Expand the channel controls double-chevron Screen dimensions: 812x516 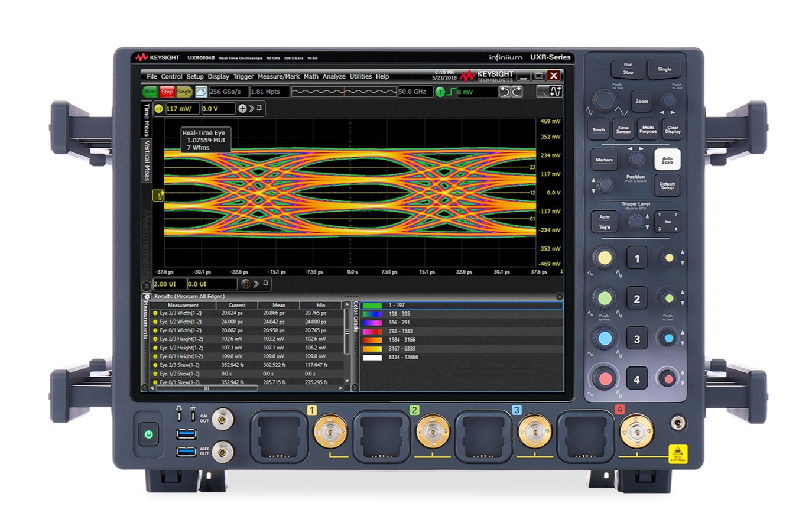coord(251,109)
